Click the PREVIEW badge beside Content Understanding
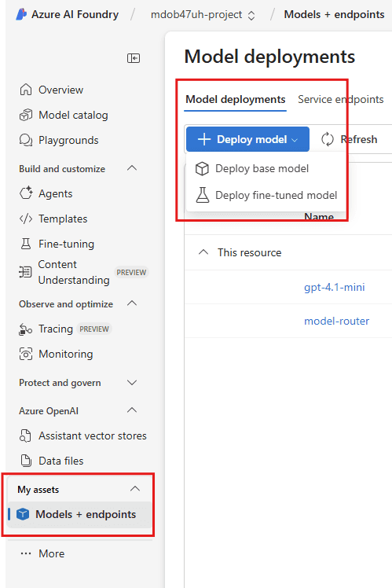 (131, 272)
